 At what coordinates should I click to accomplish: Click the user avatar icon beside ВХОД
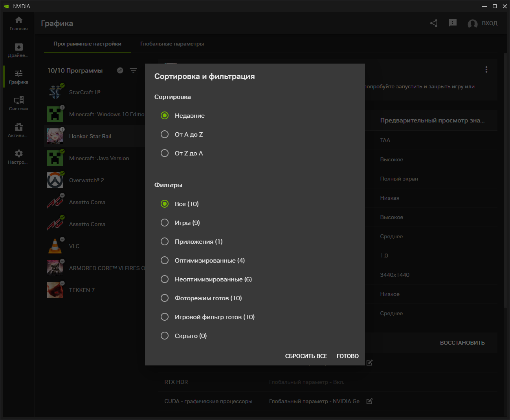(x=472, y=24)
